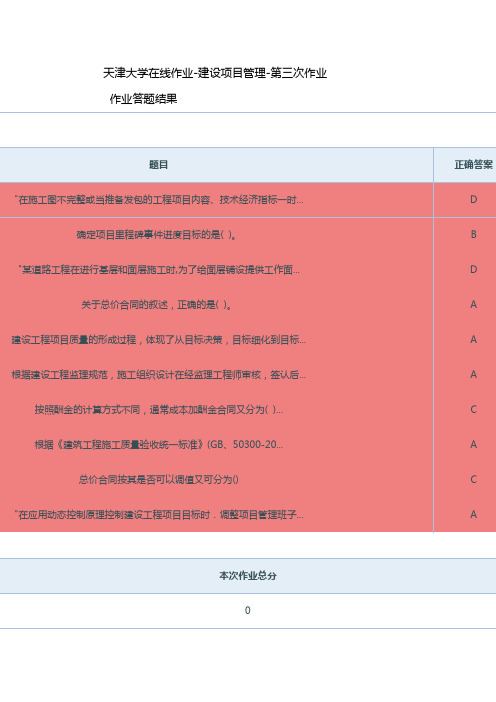The image size is (496, 702).
Task: Click the total score value 0
Action: [x=248, y=611]
